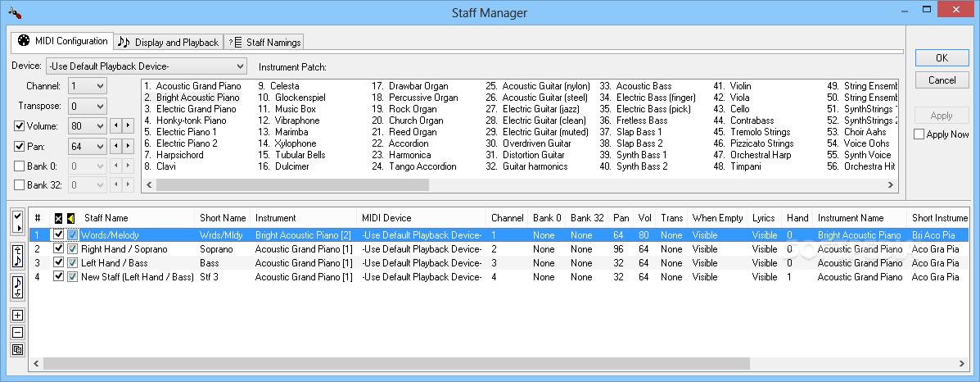This screenshot has height=382, width=980.
Task: Select Acoustic Grand Piano patch
Action: pos(192,86)
